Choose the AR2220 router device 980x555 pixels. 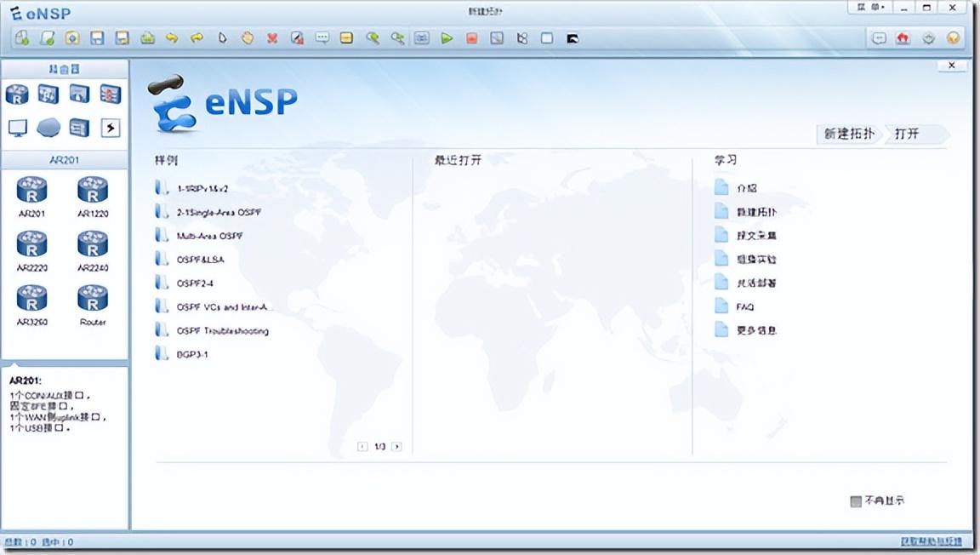click(x=31, y=251)
